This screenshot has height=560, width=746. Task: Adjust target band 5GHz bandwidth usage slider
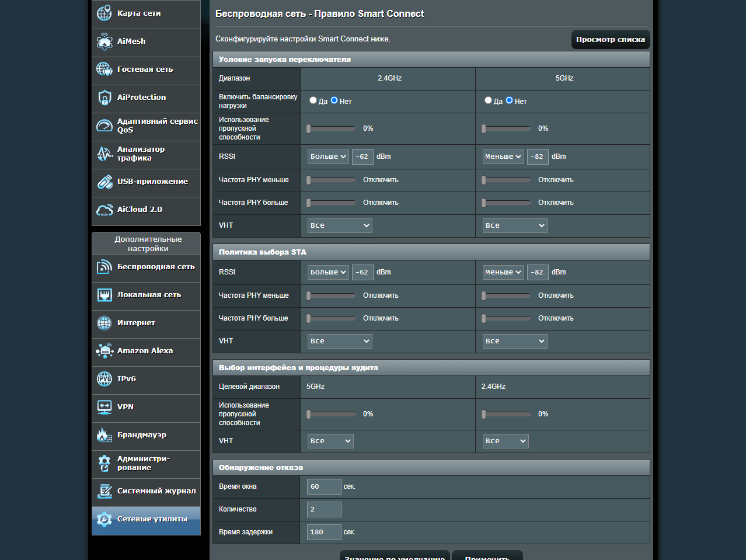[x=331, y=414]
